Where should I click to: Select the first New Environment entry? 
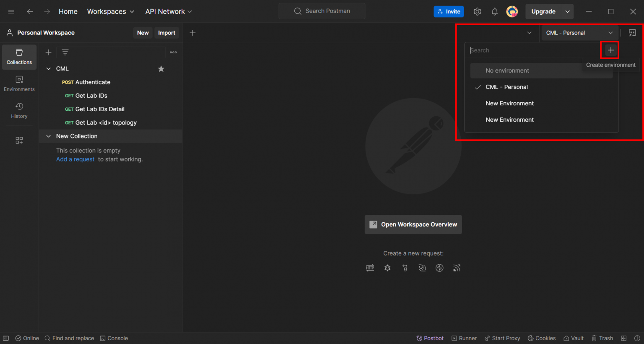(x=509, y=103)
